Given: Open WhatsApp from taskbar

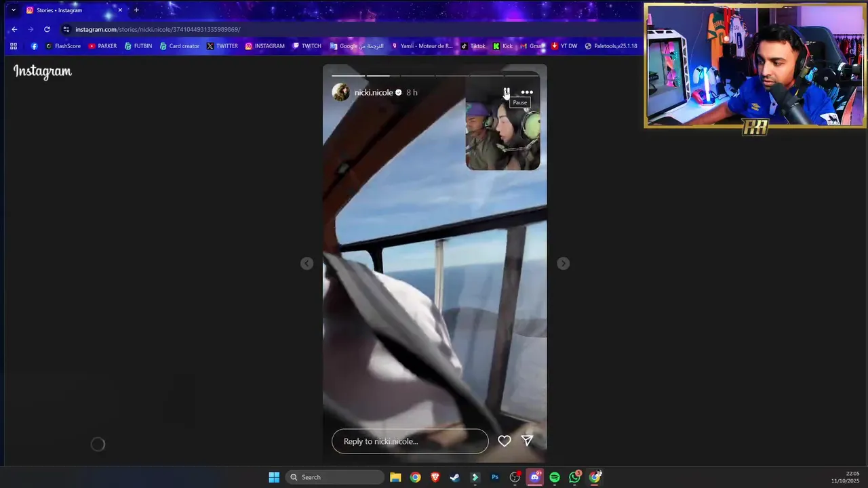Looking at the screenshot, I should pyautogui.click(x=575, y=477).
